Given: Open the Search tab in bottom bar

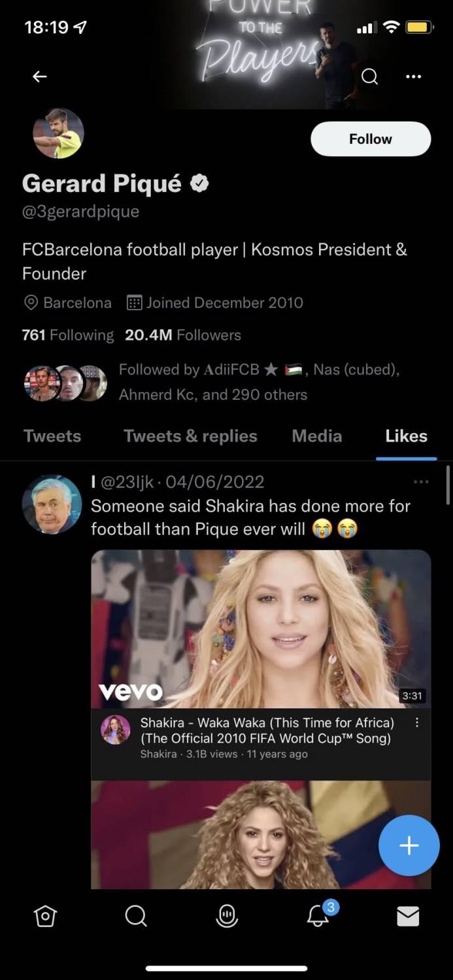Looking at the screenshot, I should click(136, 917).
